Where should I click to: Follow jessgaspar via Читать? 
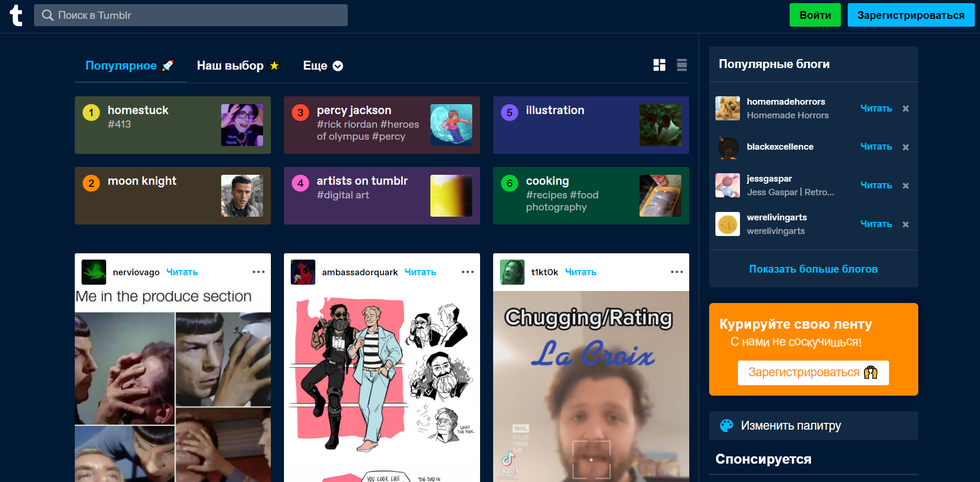pos(876,185)
